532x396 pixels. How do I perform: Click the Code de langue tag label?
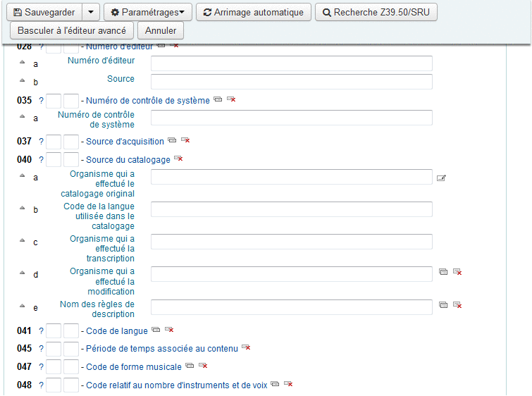[117, 331]
